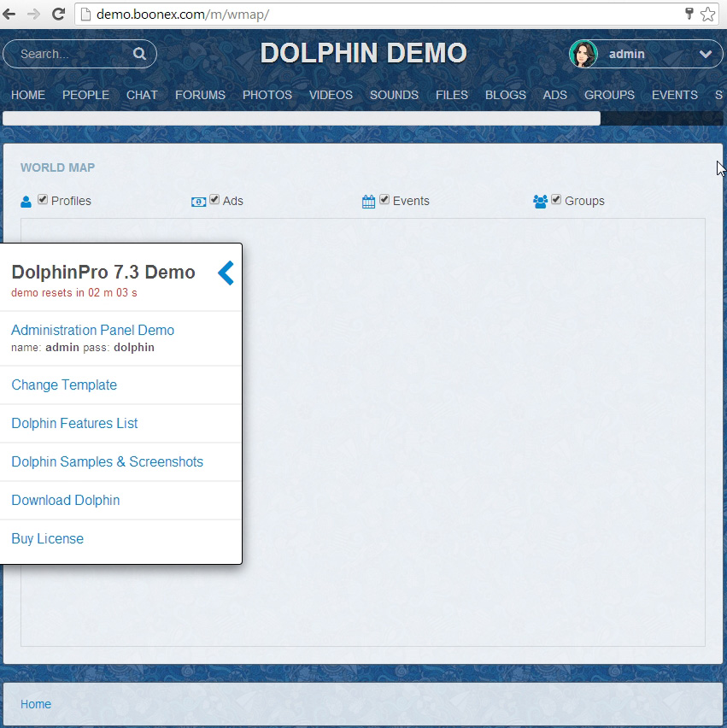The height and width of the screenshot is (728, 727).
Task: Click the Profiles person icon
Action: pos(26,203)
